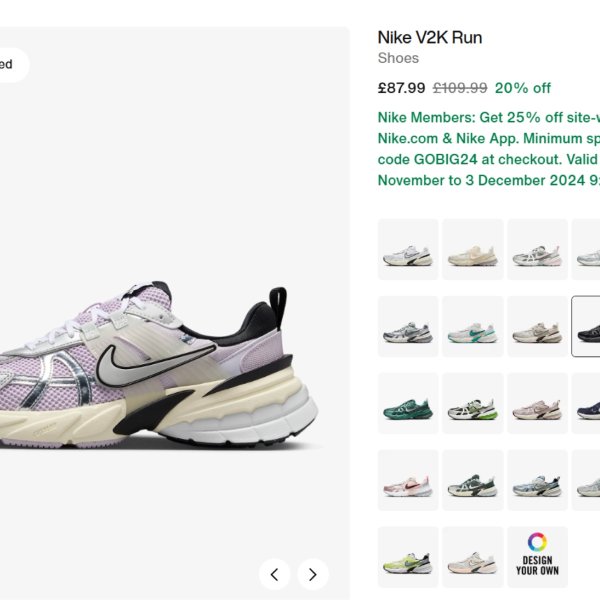Pick the navy blue shoe colourway

(x=586, y=403)
